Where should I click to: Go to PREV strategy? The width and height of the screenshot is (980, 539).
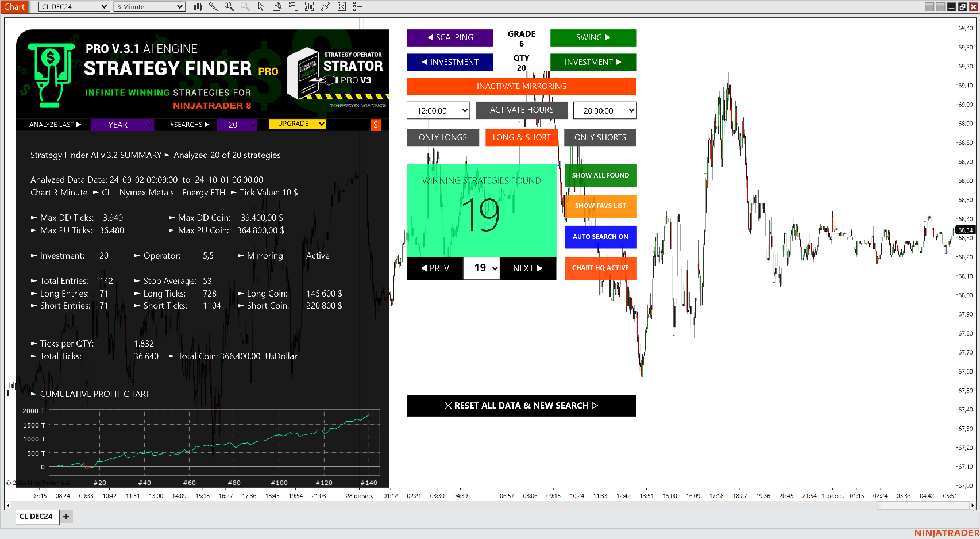pos(435,268)
